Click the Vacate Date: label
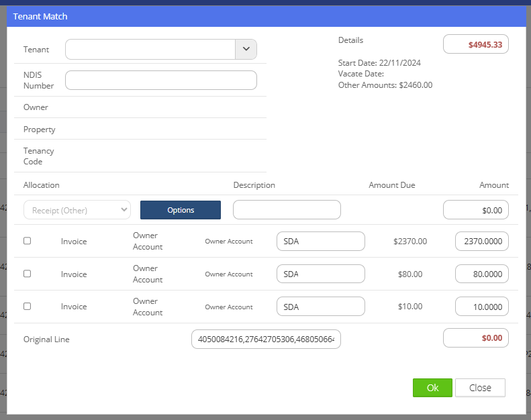This screenshot has height=420, width=531. [x=361, y=74]
